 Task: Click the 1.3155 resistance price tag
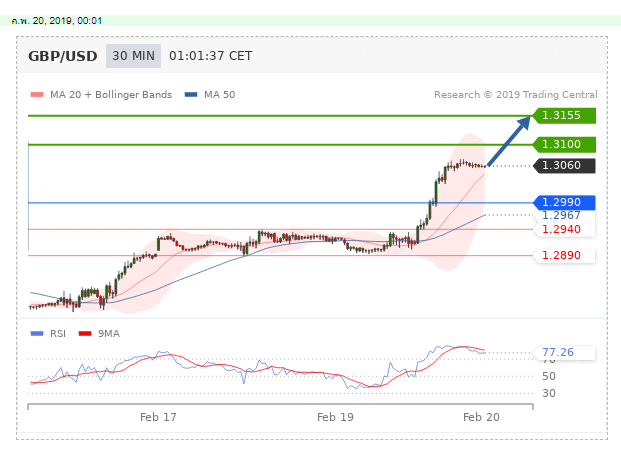(x=564, y=116)
